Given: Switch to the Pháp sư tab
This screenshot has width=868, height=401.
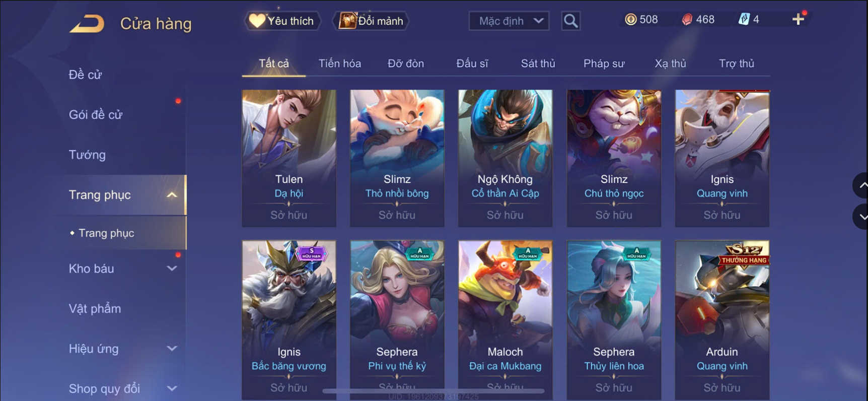Looking at the screenshot, I should (x=604, y=63).
